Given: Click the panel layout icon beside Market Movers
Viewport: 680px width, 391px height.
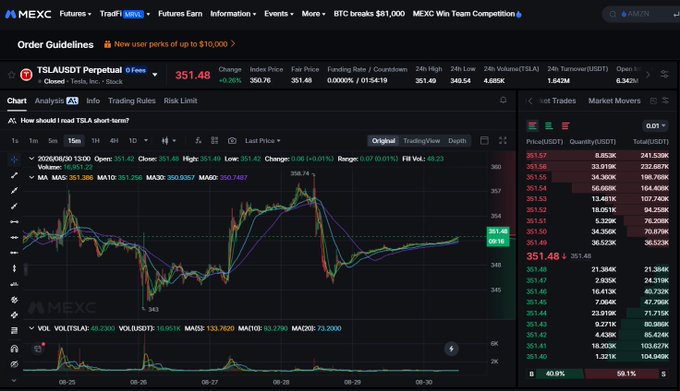Looking at the screenshot, I should click(x=653, y=101).
